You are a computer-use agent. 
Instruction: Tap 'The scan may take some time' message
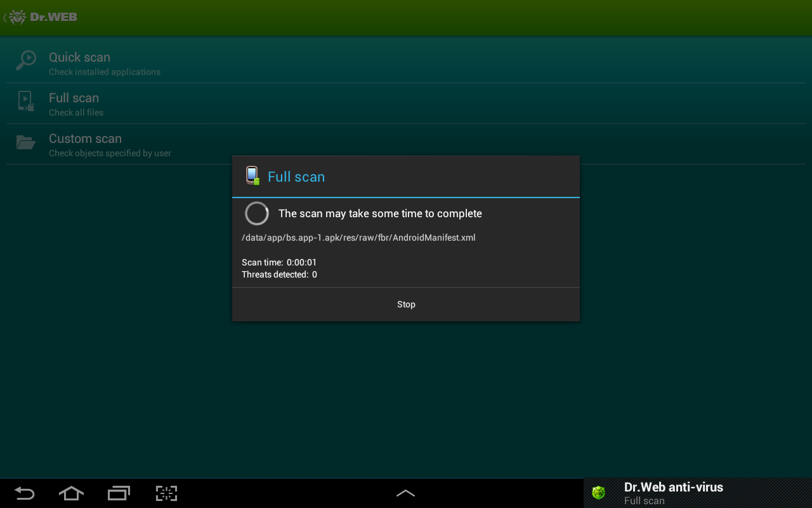point(380,213)
